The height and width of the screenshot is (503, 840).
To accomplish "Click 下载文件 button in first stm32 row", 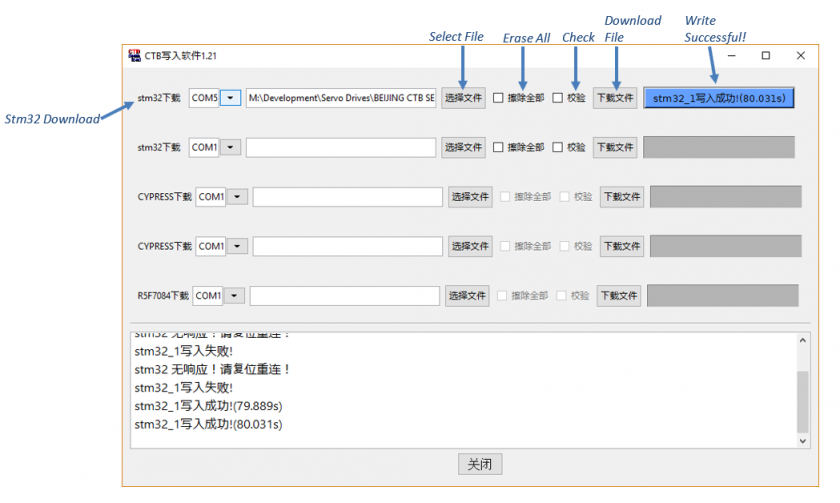I will [615, 98].
